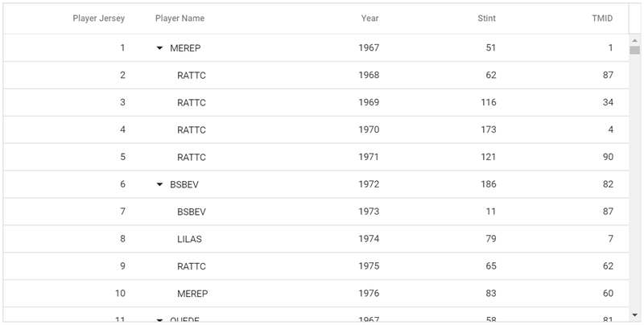Click the Stint column header
This screenshot has width=644, height=325.
pos(486,19)
